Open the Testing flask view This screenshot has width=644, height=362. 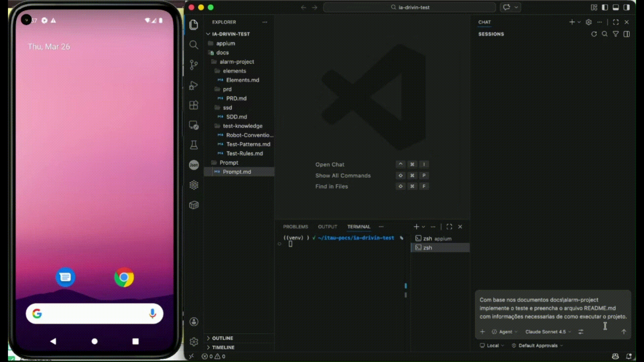[194, 145]
